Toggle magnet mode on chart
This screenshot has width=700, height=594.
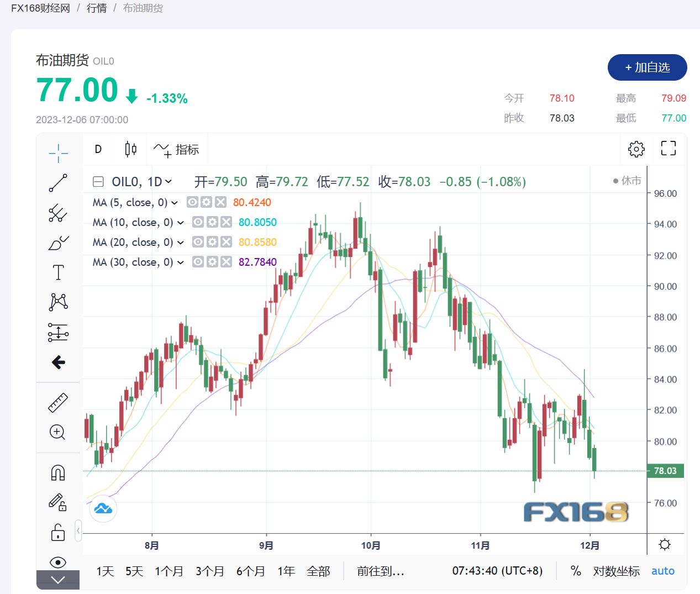[58, 472]
